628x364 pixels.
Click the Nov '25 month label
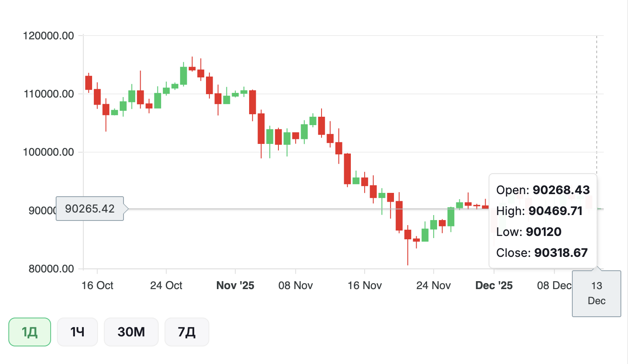click(x=235, y=285)
